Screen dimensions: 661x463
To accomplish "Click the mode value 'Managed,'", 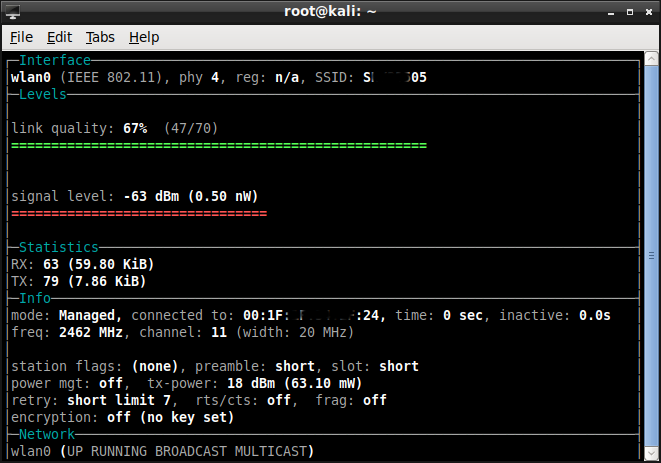I will coord(90,315).
